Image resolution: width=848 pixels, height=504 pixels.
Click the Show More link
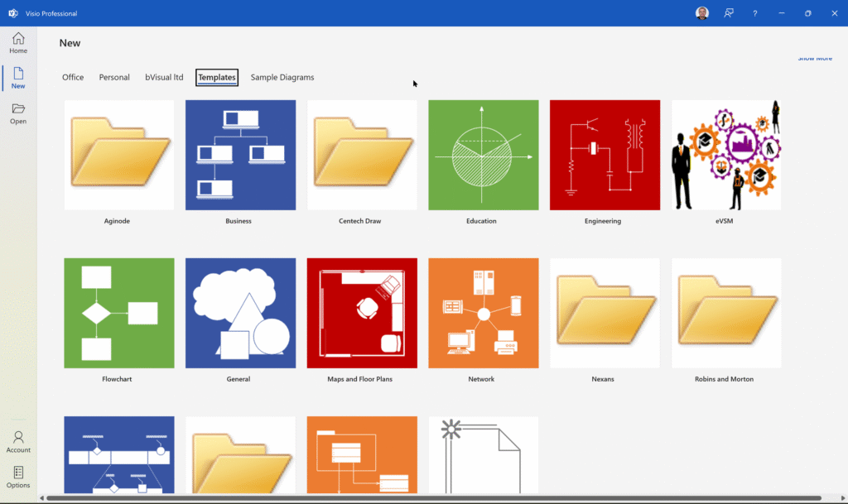[x=815, y=59]
